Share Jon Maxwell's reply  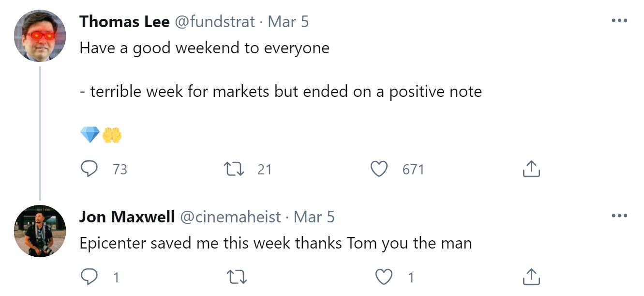531,277
